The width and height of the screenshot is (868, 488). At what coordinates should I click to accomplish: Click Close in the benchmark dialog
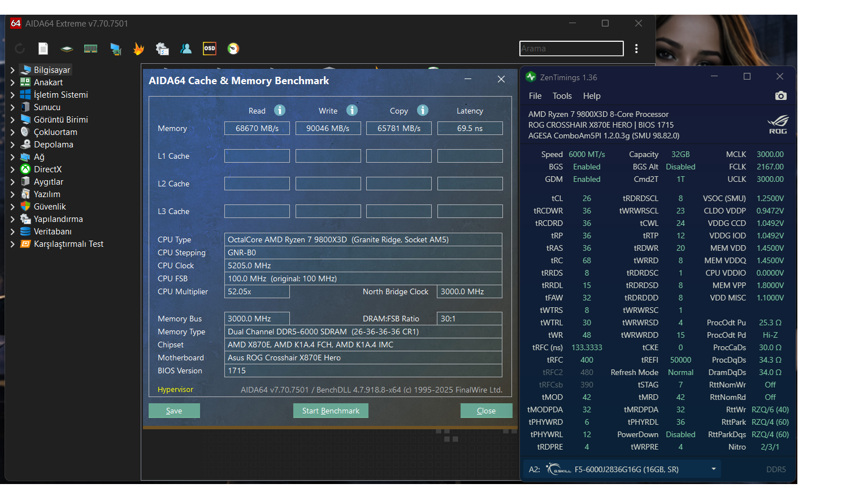click(x=486, y=411)
